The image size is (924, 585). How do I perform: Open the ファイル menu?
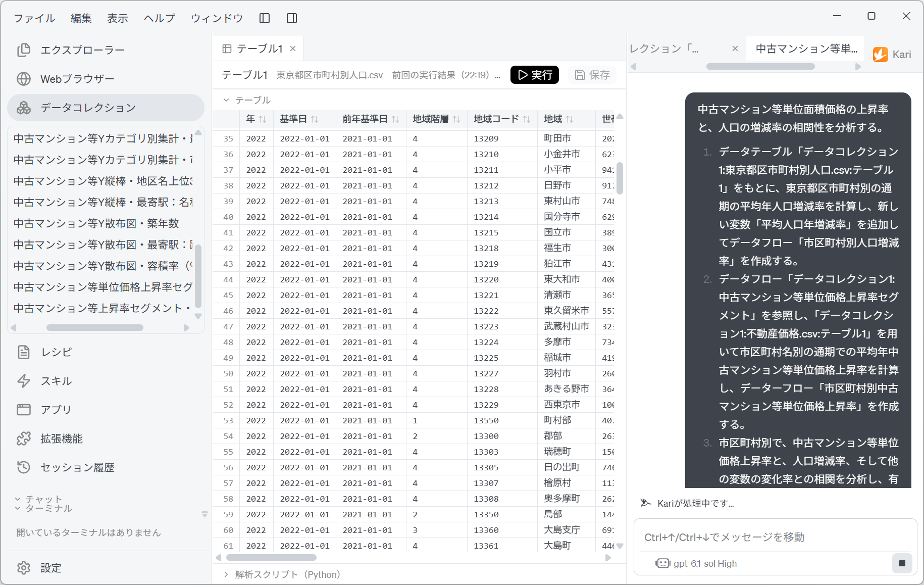(x=34, y=18)
